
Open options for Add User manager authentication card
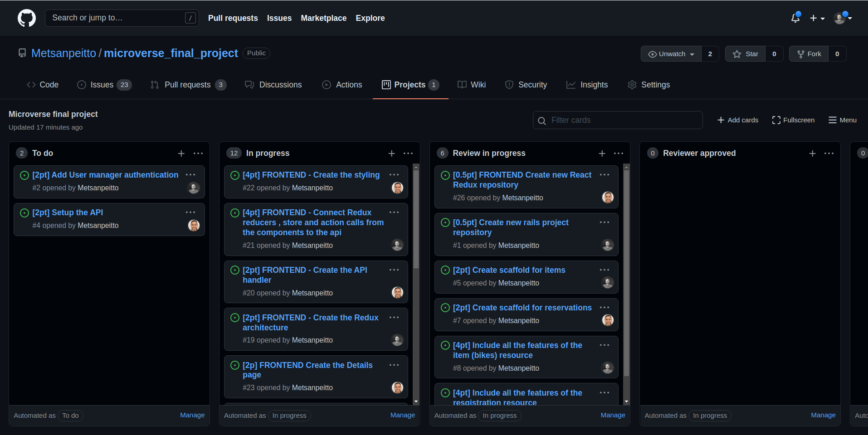[x=190, y=175]
